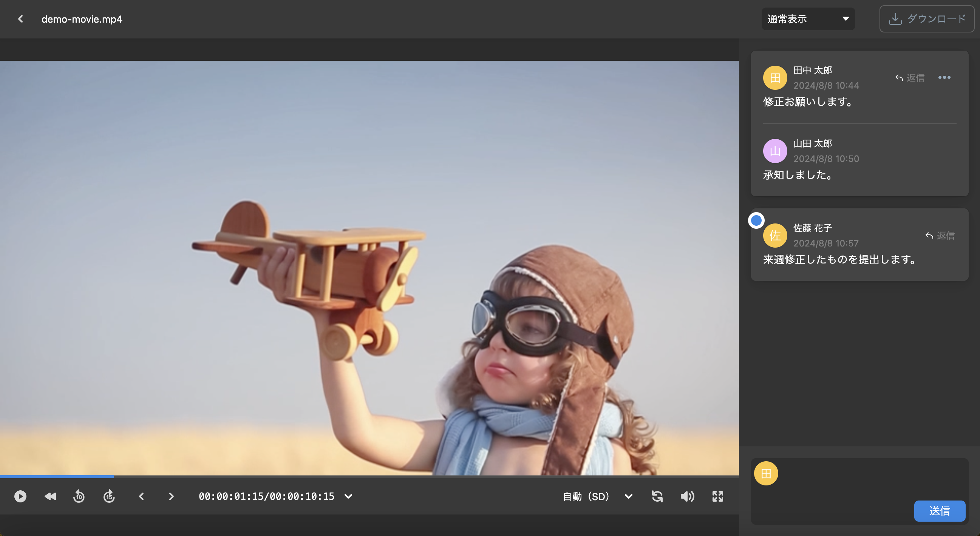The image size is (980, 536).
Task: Open the 通常表示 display mode dropdown
Action: 808,19
